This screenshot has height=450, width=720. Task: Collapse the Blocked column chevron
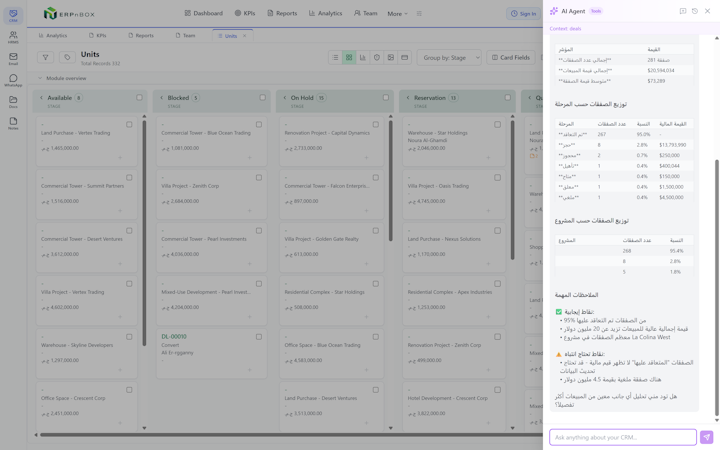(162, 98)
